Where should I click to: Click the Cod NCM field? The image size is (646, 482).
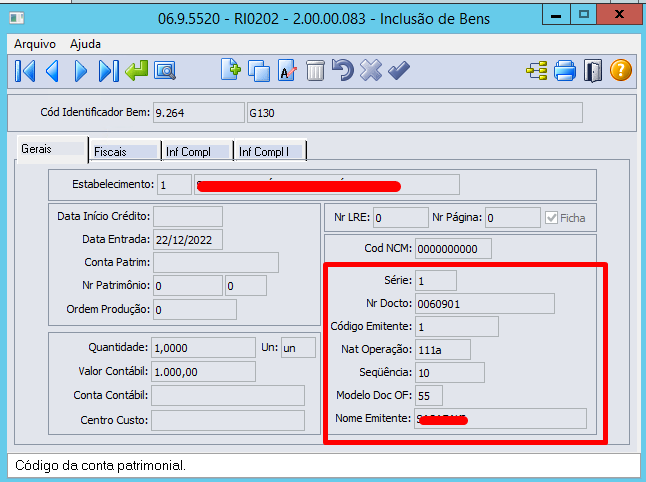453,248
